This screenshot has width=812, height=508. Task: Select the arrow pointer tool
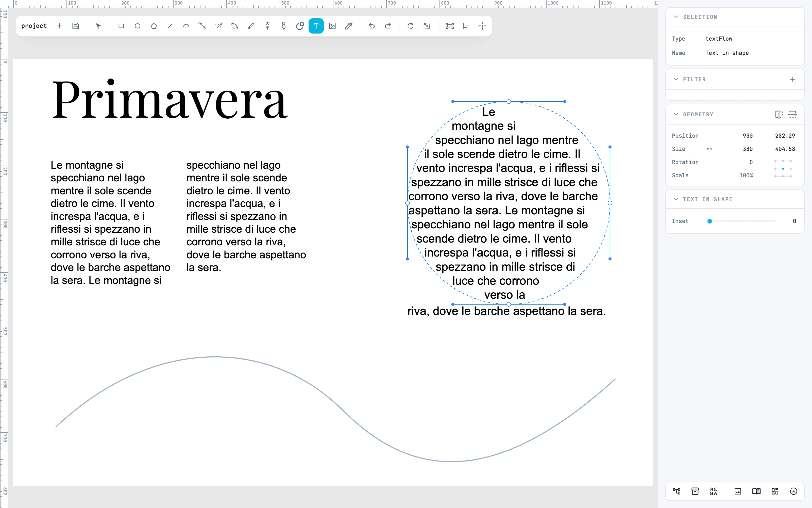click(98, 26)
